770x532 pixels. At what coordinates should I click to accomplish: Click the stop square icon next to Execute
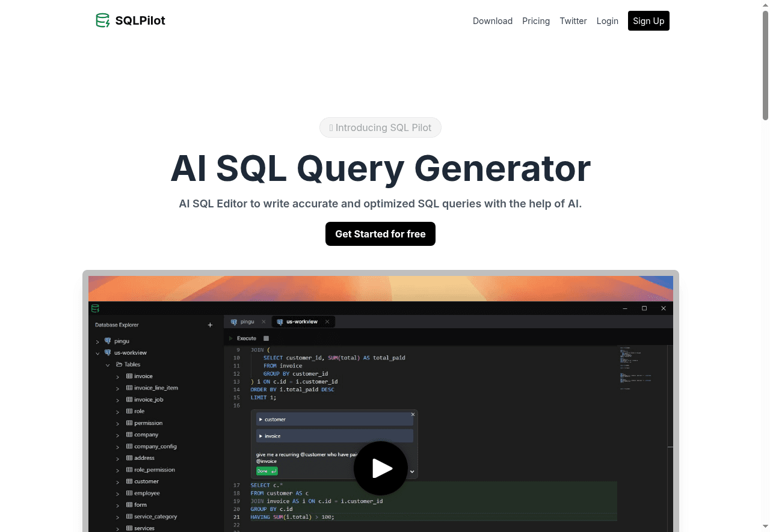click(x=266, y=338)
